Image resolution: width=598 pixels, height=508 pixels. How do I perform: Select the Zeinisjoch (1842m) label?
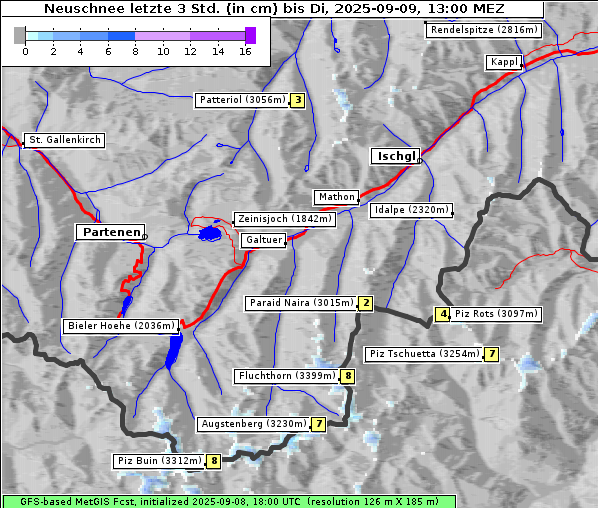coord(284,219)
